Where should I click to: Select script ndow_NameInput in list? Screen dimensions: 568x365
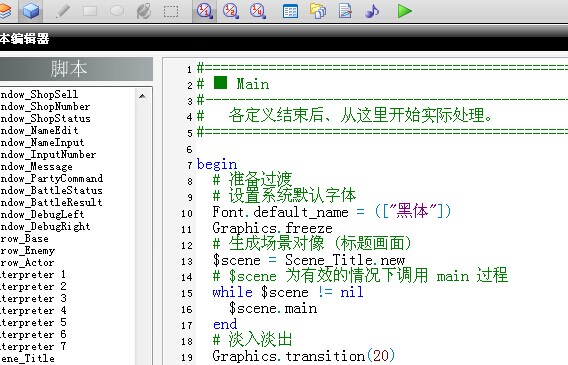point(42,142)
